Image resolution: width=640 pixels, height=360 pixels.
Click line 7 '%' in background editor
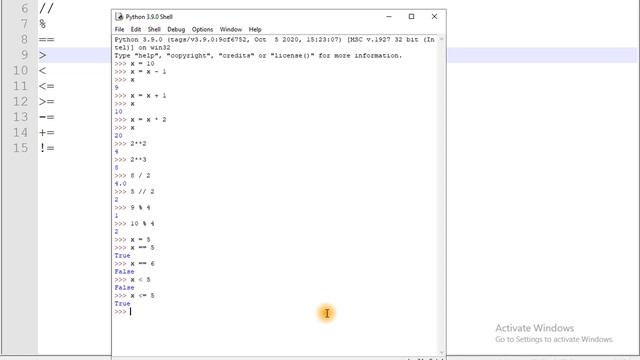tap(43, 24)
